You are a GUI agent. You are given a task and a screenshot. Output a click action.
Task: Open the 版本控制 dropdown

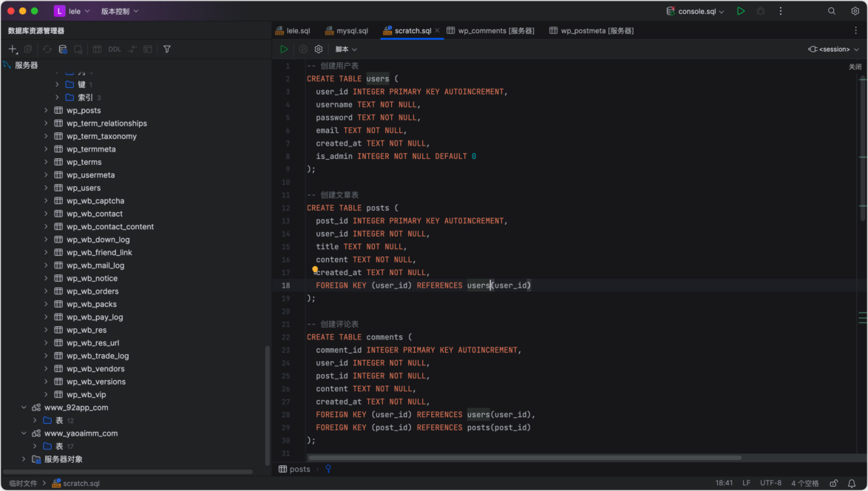[120, 11]
